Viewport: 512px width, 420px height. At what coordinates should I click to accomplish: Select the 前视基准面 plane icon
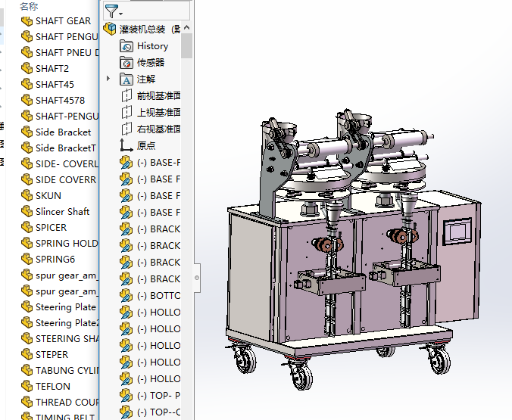click(126, 96)
